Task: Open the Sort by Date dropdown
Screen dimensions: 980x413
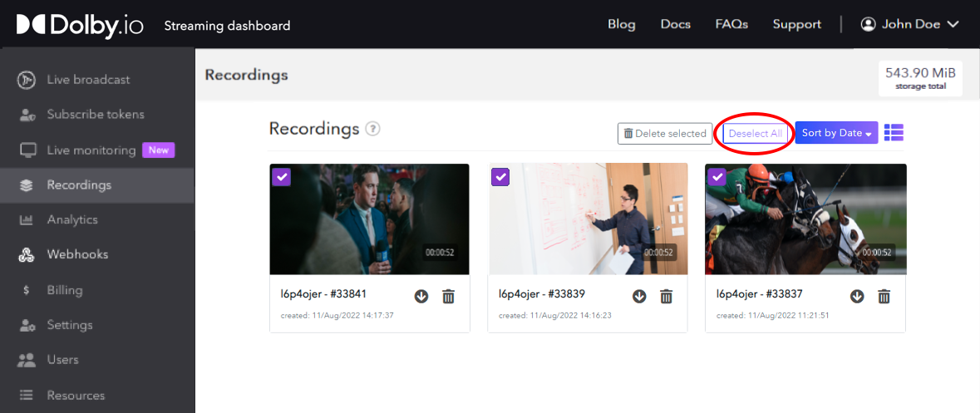Action: click(x=836, y=133)
